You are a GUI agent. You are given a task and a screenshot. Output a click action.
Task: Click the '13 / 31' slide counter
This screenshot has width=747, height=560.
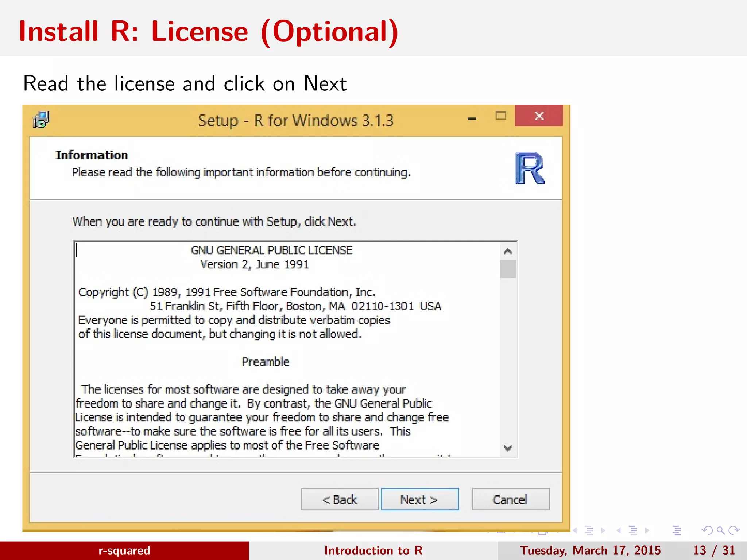(x=714, y=550)
